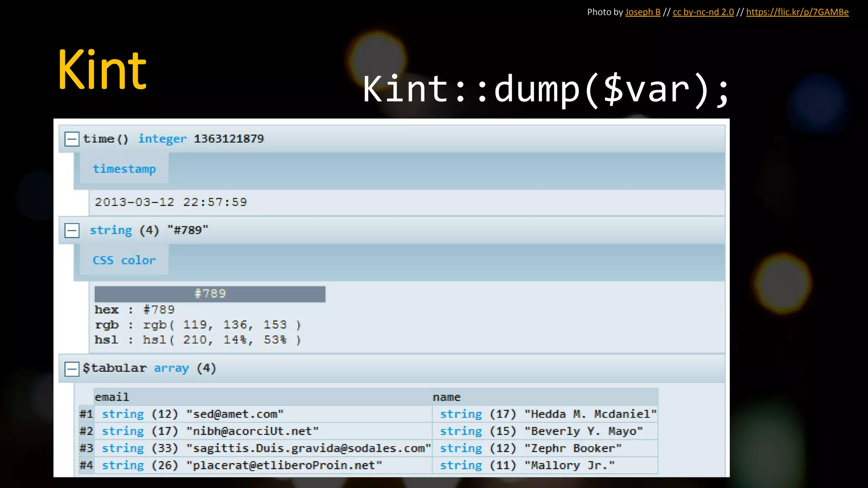Image resolution: width=868 pixels, height=488 pixels.
Task: Click the $tabular variable name
Action: tap(115, 368)
